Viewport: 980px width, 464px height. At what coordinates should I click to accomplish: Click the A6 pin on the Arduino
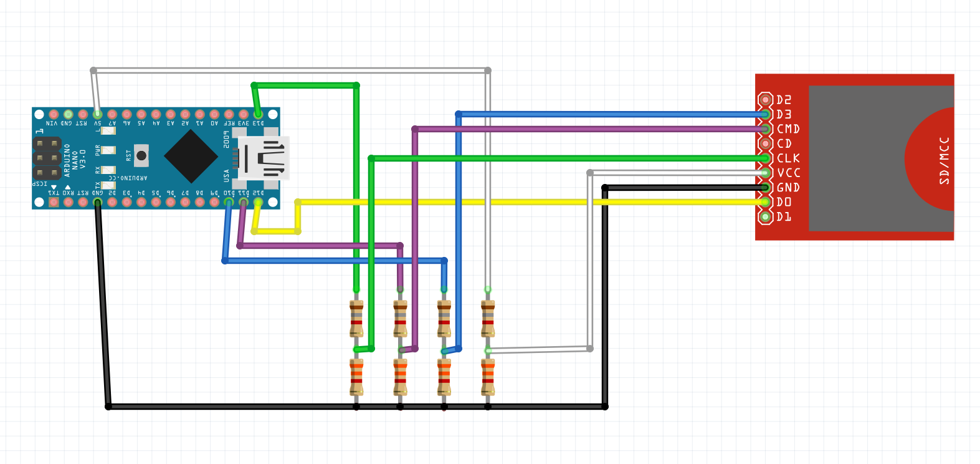point(126,114)
